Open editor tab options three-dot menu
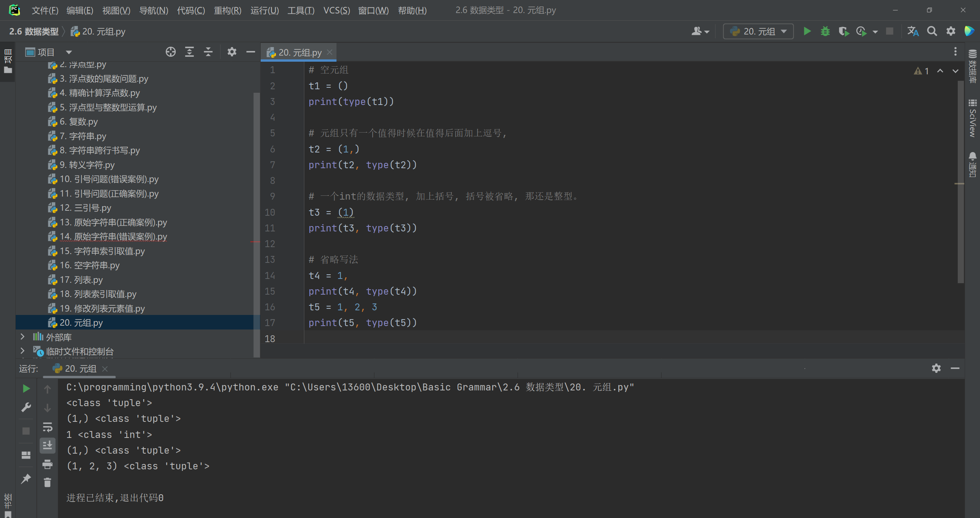The width and height of the screenshot is (980, 518). [955, 52]
